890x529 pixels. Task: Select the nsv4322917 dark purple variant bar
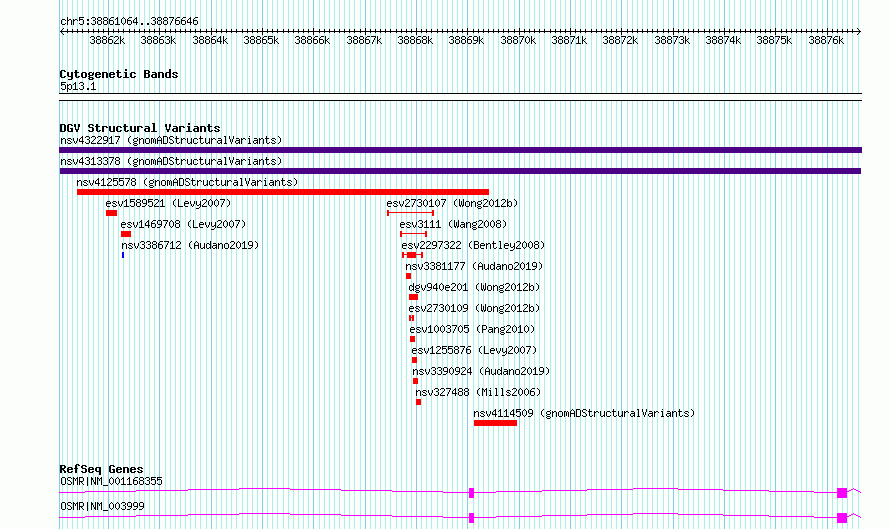(460, 150)
